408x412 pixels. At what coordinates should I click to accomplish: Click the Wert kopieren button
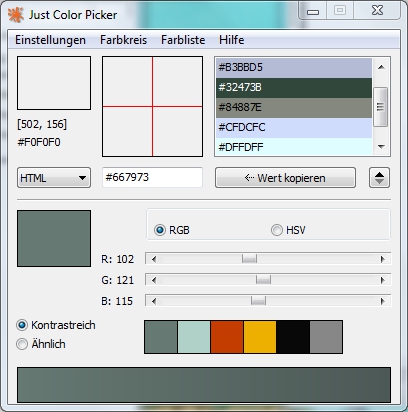[285, 178]
